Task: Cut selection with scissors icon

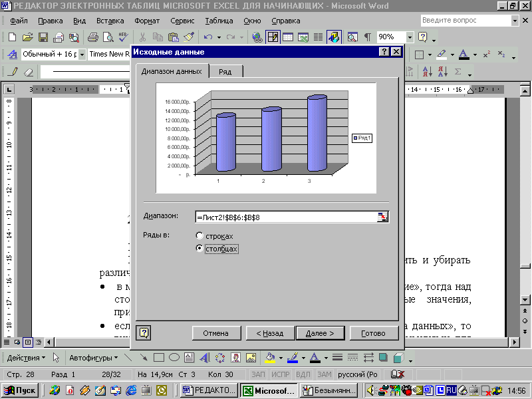Action: 143,37
